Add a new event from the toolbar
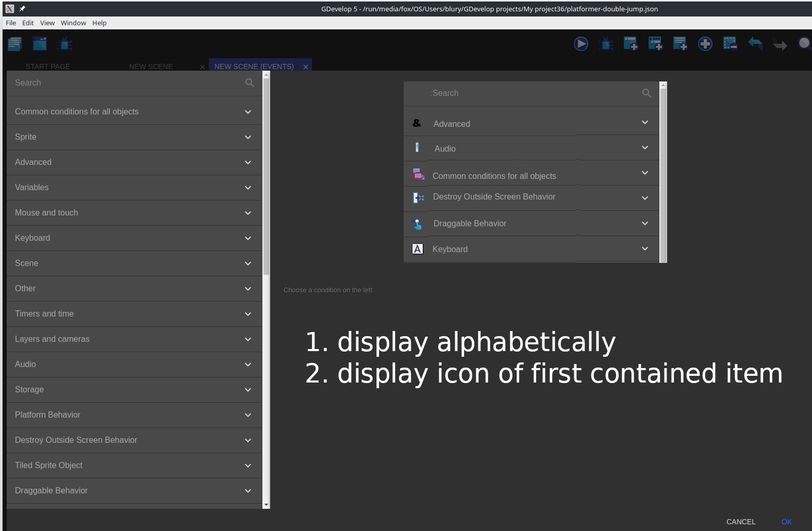The width and height of the screenshot is (812, 531). coord(631,44)
